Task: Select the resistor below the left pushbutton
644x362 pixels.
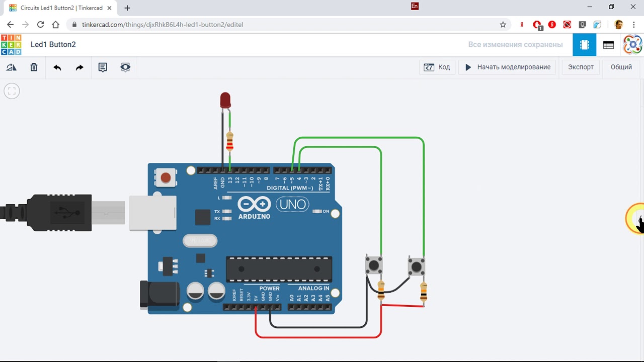Action: [381, 290]
